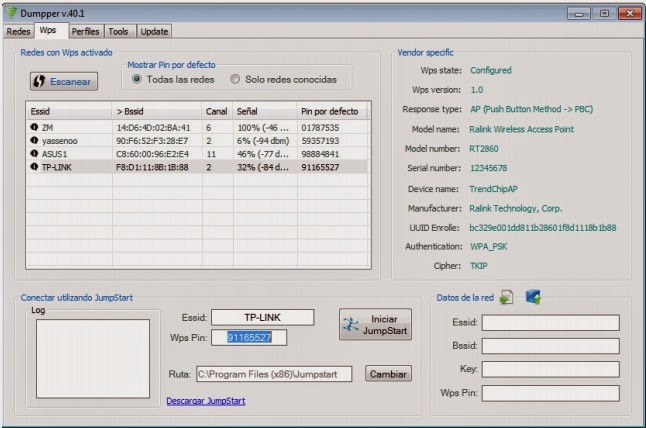
Task: Click the Wps version 1.0 value
Action: [x=477, y=90]
